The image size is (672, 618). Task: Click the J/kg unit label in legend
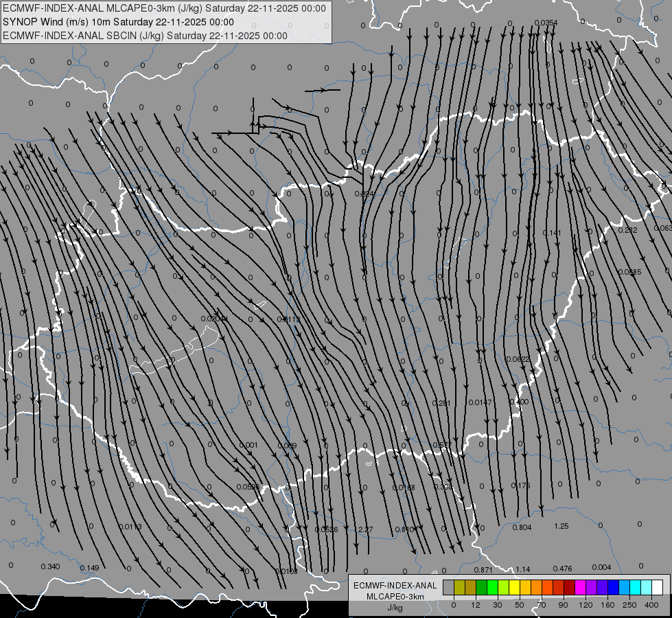(395, 608)
